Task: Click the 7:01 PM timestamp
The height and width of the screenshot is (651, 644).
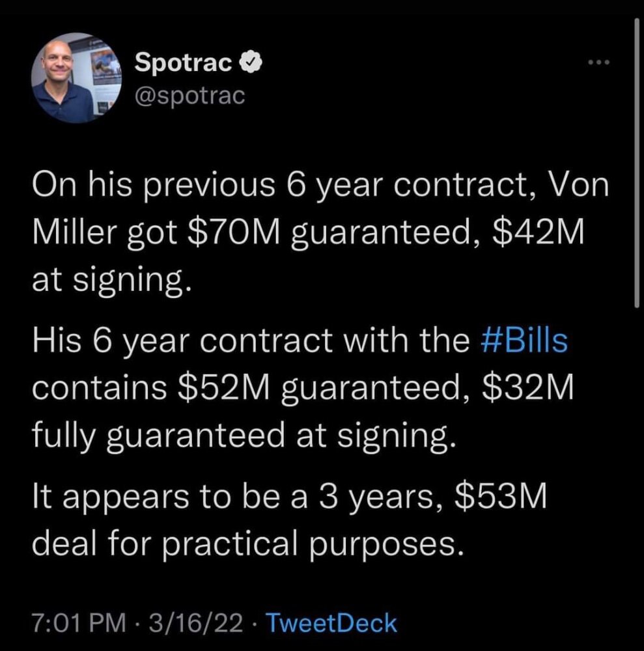Action: pyautogui.click(x=79, y=622)
